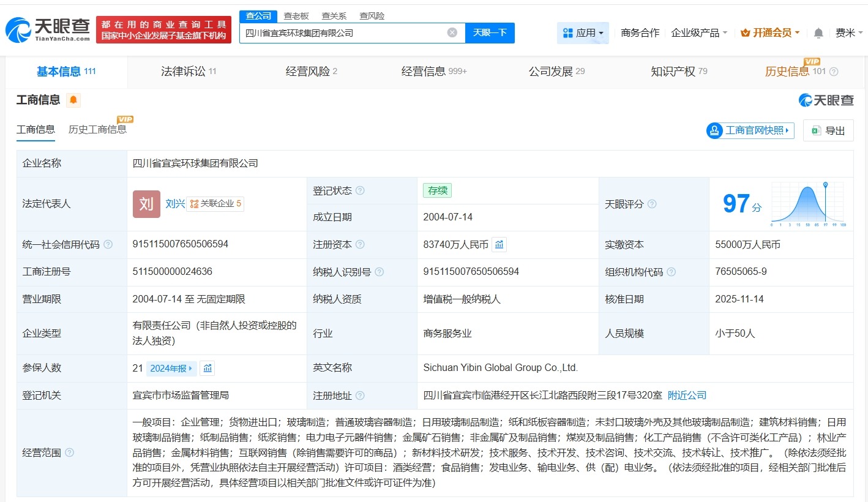This screenshot has width=868, height=502.
Task: Click inside the company name search field
Action: coord(343,32)
